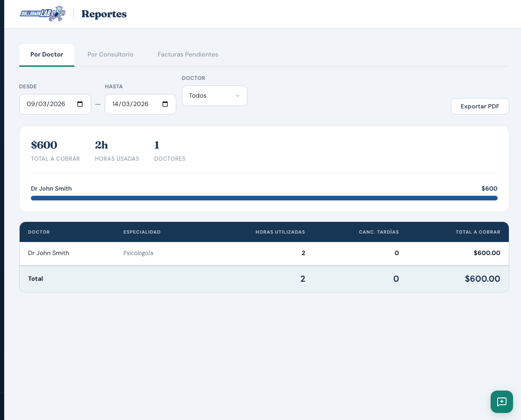The width and height of the screenshot is (521, 420).
Task: Open the Psicólogo/a specialty link
Action: point(138,253)
